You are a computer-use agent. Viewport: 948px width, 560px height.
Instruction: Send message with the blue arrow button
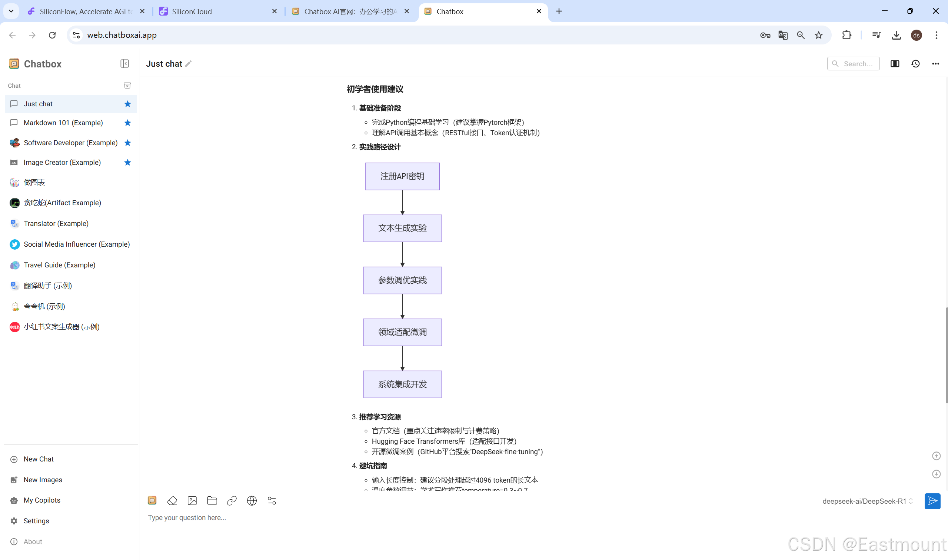click(932, 501)
